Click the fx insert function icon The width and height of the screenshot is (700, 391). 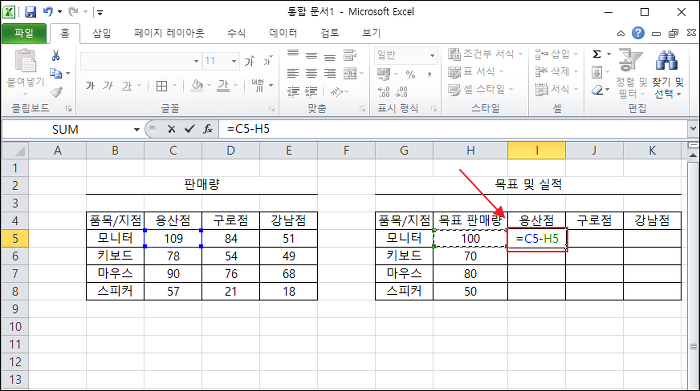coord(208,129)
